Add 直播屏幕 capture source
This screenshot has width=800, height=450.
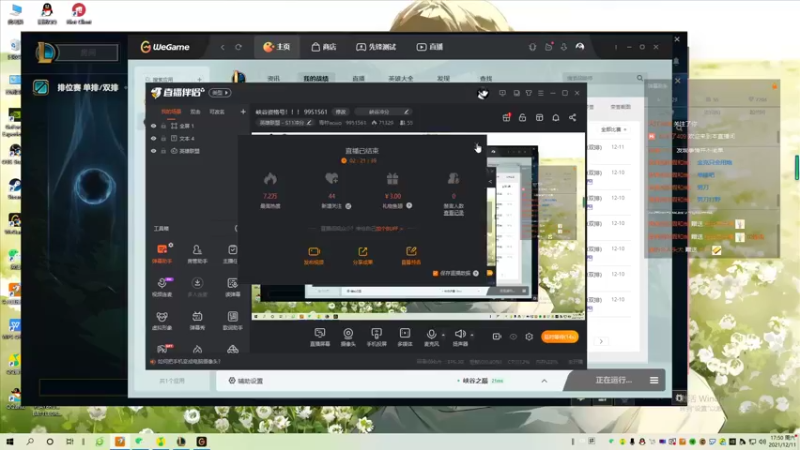pyautogui.click(x=320, y=337)
